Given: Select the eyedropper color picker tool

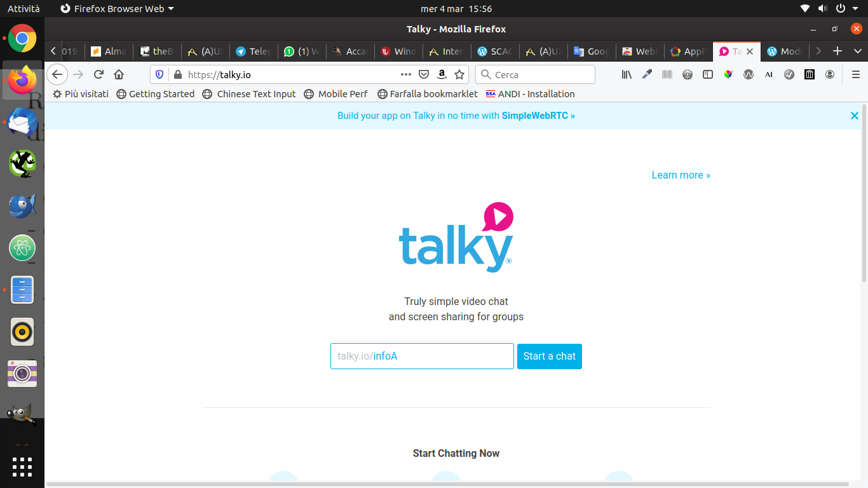Looking at the screenshot, I should pyautogui.click(x=647, y=74).
